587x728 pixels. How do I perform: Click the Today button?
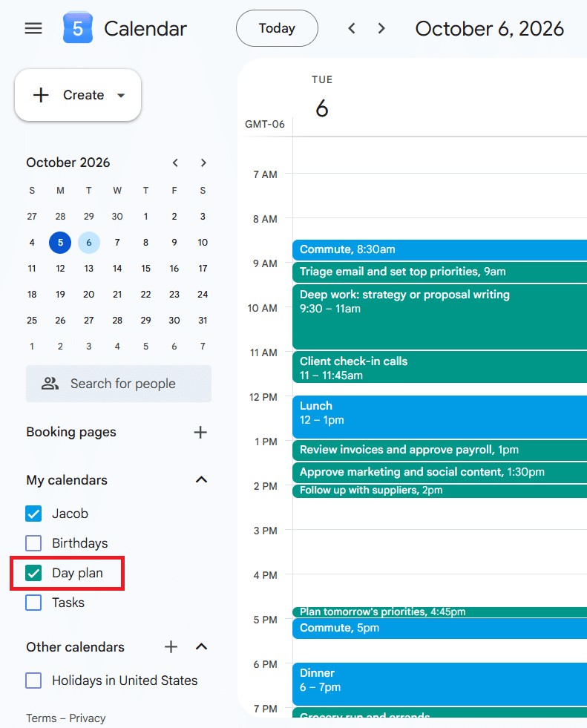pyautogui.click(x=277, y=28)
